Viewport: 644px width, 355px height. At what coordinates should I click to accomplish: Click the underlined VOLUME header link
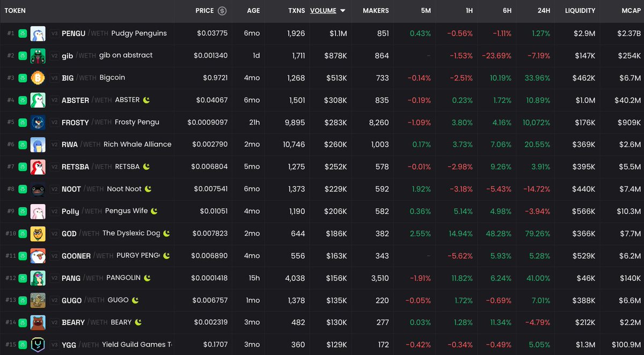(323, 11)
